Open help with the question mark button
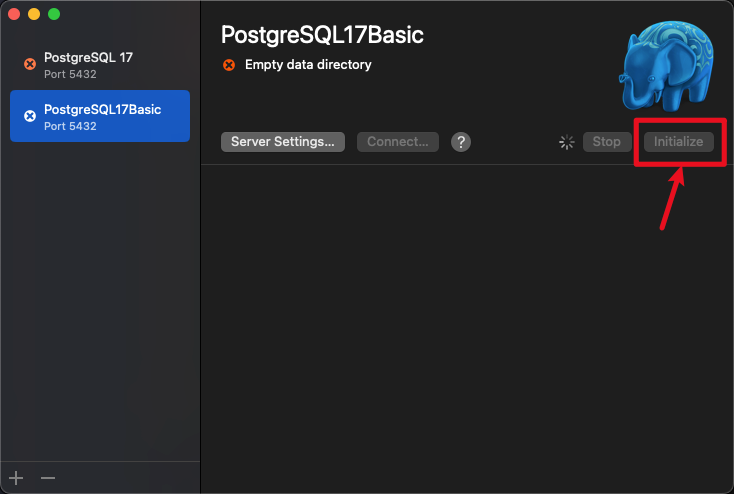The width and height of the screenshot is (734, 494). [x=461, y=142]
